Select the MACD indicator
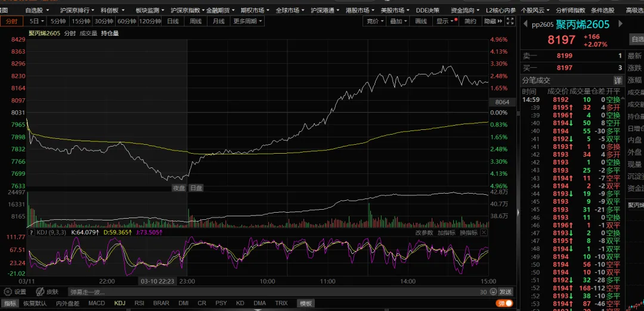Viewport: 644px width, 311px height. click(x=97, y=303)
